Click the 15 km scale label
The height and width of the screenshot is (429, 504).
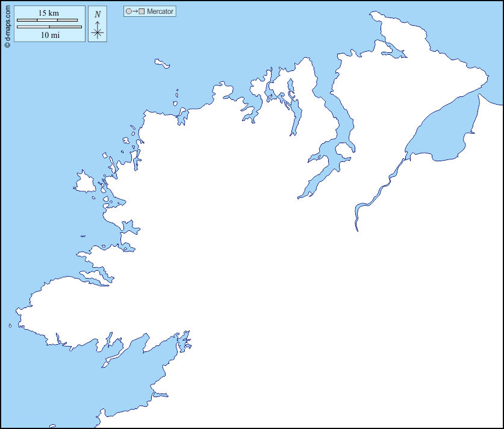49,13
